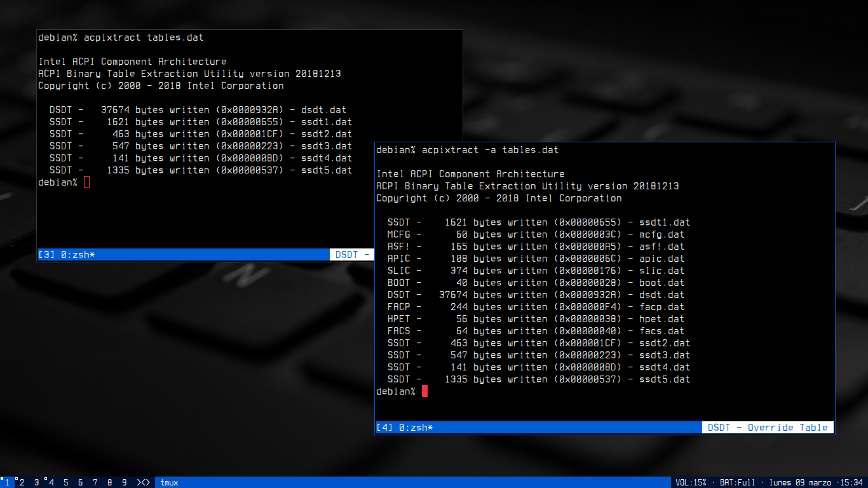868x488 pixels.
Task: Click the ssdt2.dat filename in front terminal
Action: point(665,343)
